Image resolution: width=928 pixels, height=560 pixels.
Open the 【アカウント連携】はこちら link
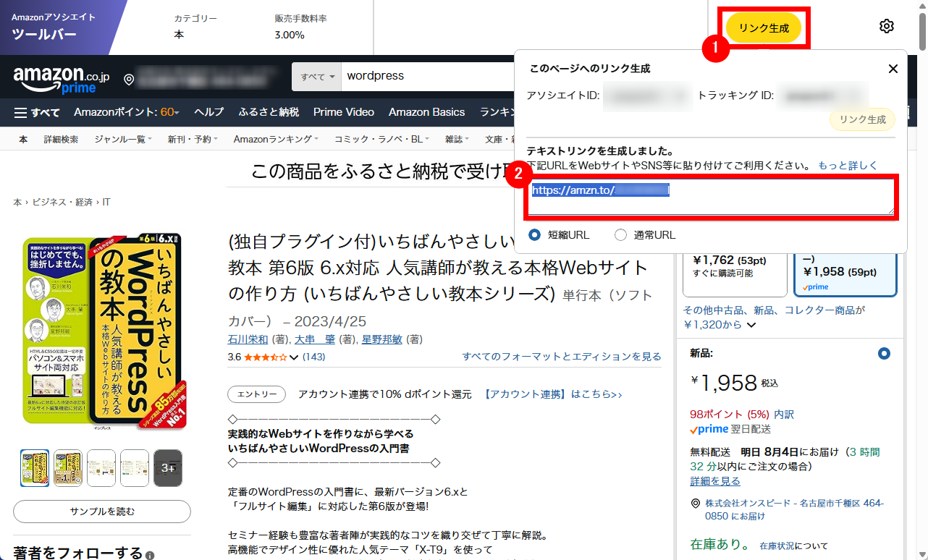coord(553,394)
